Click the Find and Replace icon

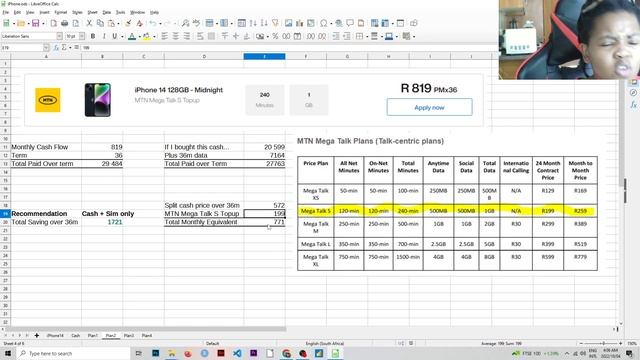pos(185,23)
